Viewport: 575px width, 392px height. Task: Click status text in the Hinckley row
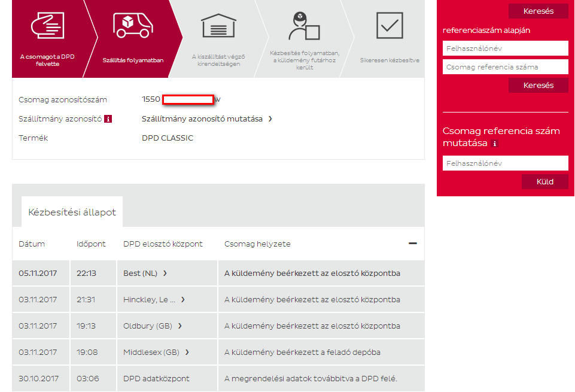(312, 300)
